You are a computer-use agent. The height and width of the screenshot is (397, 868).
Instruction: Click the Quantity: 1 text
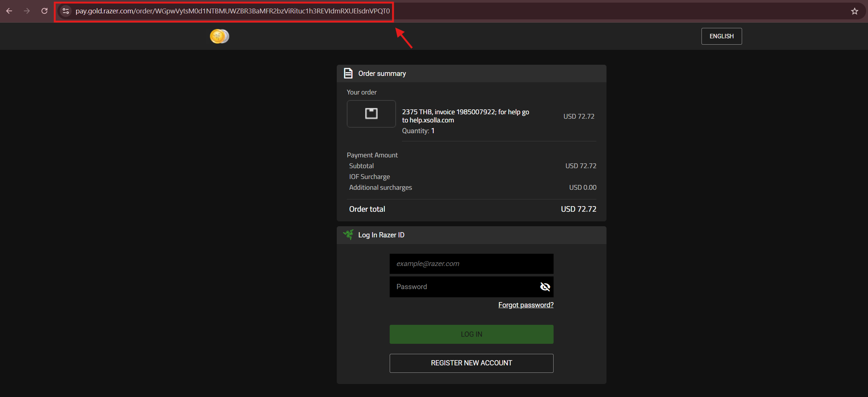click(x=418, y=131)
